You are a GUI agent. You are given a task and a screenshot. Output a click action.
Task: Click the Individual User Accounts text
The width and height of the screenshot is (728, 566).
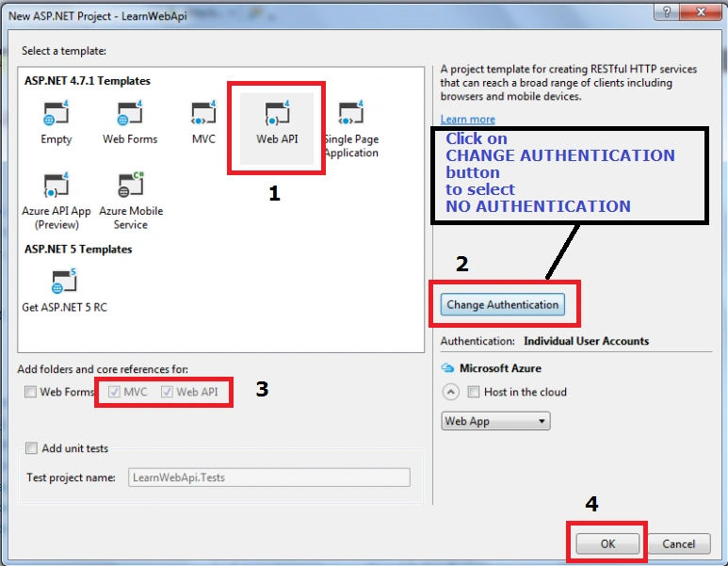pyautogui.click(x=586, y=341)
